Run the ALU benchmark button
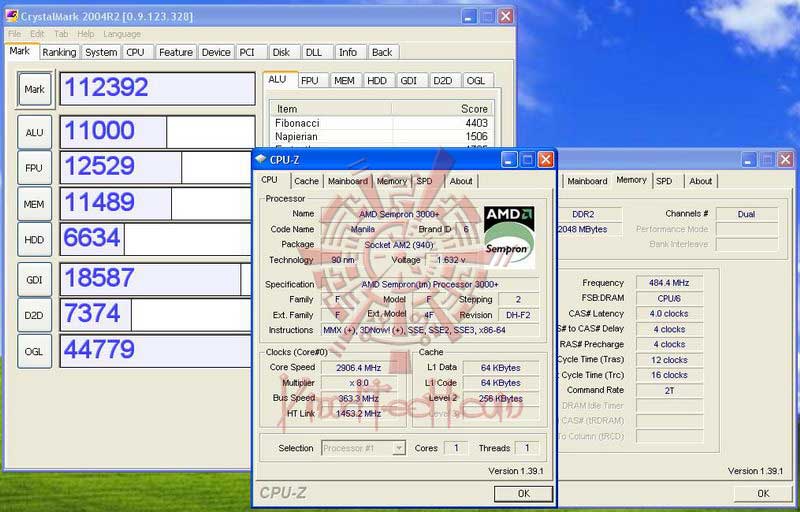The image size is (800, 512). [x=34, y=133]
